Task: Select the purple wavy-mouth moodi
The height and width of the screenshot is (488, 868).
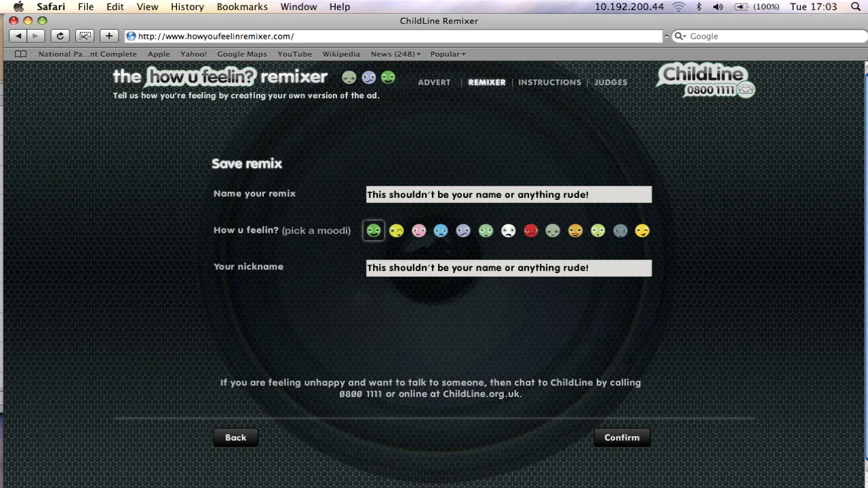Action: 463,231
